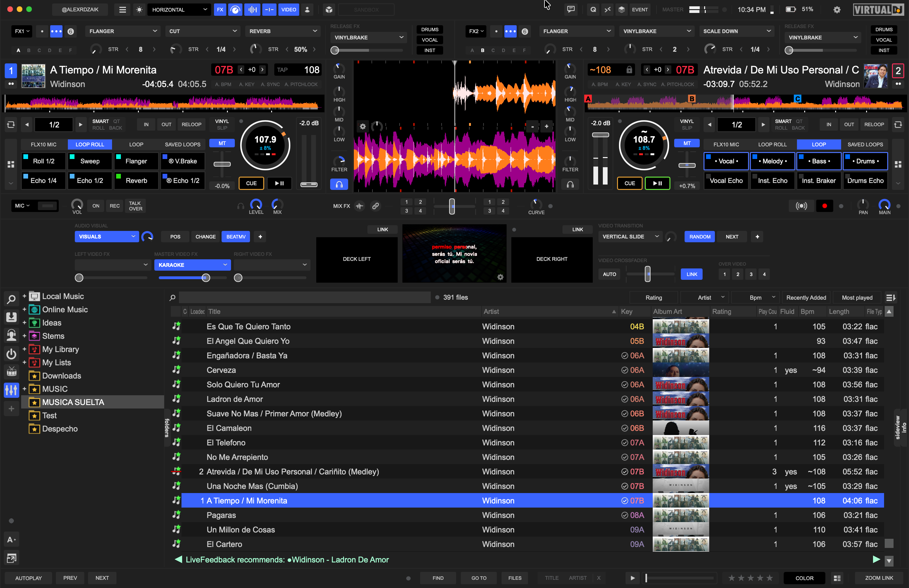Toggle the FX panel button in the top toolbar

point(220,9)
